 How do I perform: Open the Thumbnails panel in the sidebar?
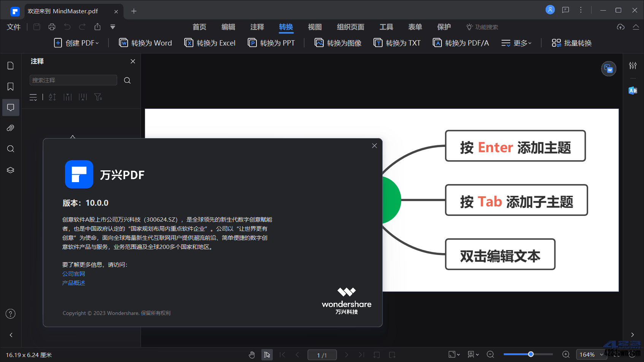point(10,65)
